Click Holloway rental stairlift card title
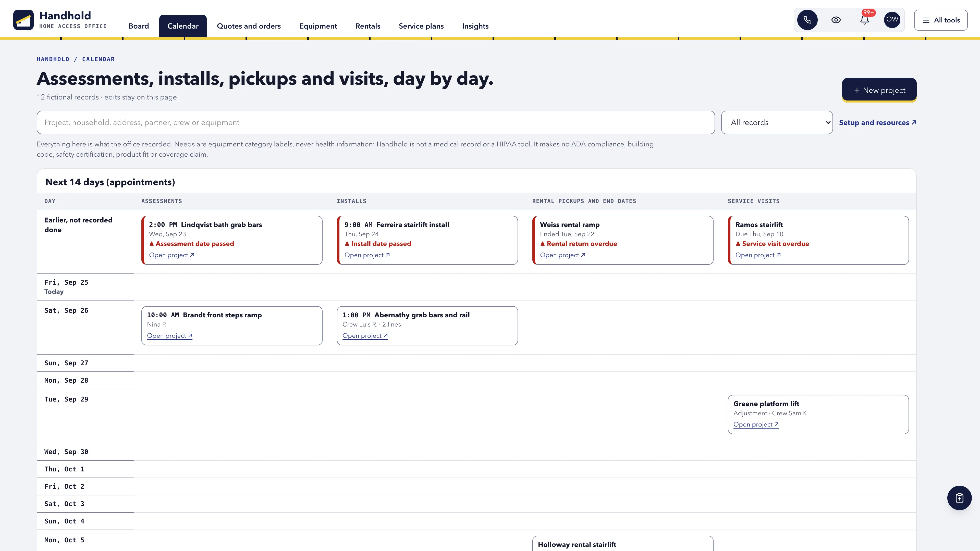The image size is (980, 551). pos(577,545)
